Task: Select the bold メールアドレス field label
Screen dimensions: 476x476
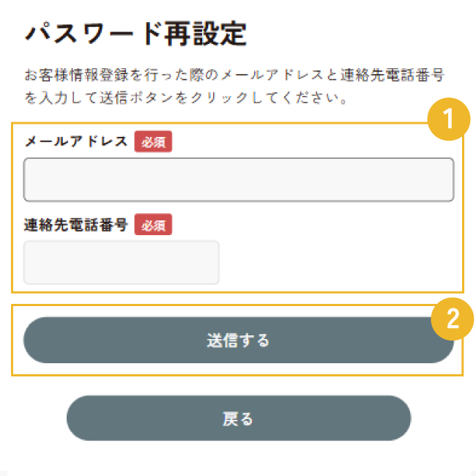Action: (76, 142)
